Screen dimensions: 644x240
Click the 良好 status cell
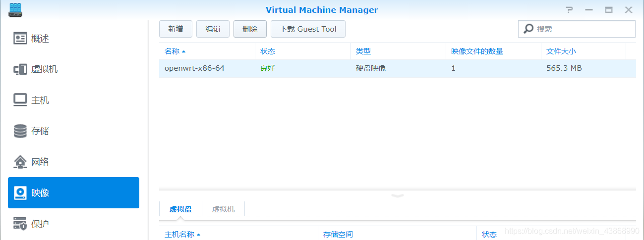click(268, 68)
